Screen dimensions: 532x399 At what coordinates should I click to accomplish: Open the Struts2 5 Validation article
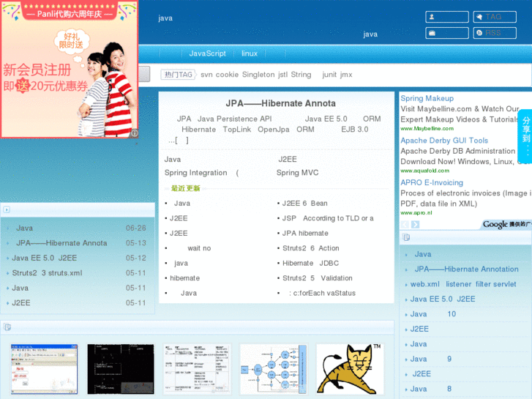[318, 277]
